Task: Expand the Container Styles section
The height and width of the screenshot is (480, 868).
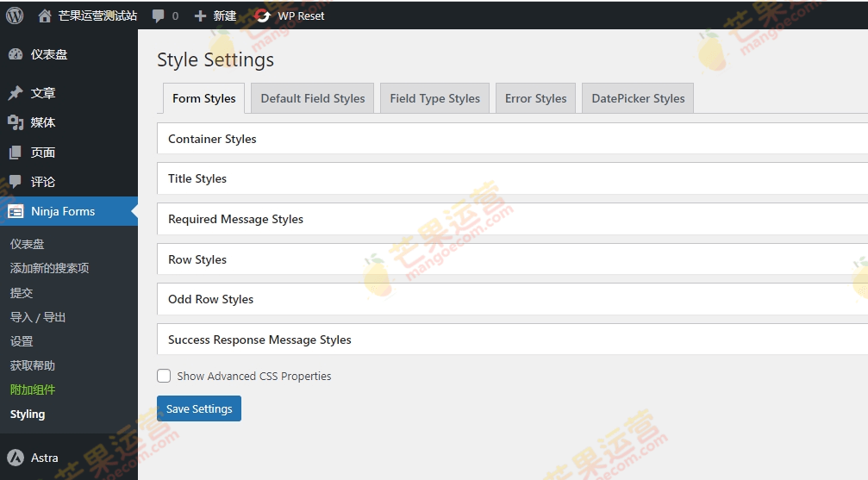Action: (513, 139)
